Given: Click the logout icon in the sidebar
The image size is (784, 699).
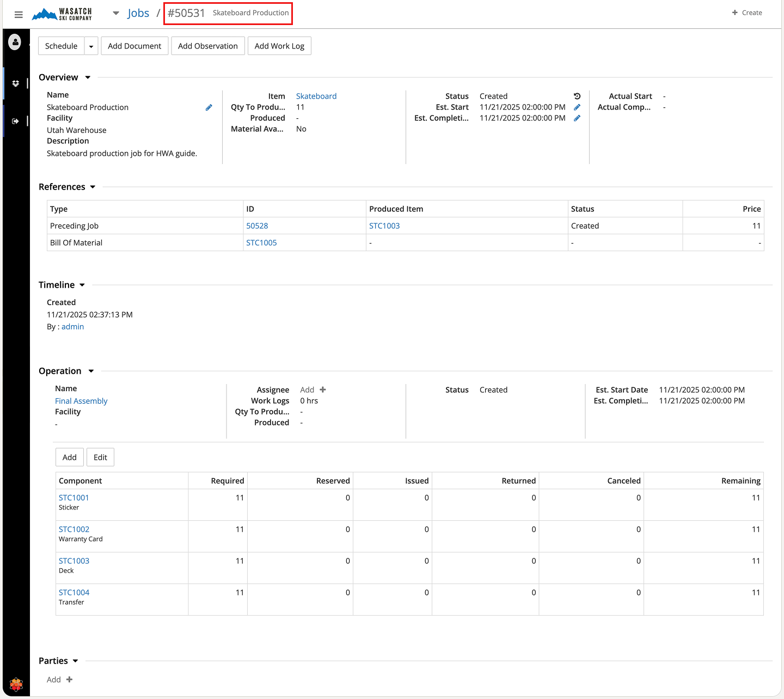Looking at the screenshot, I should tap(15, 121).
